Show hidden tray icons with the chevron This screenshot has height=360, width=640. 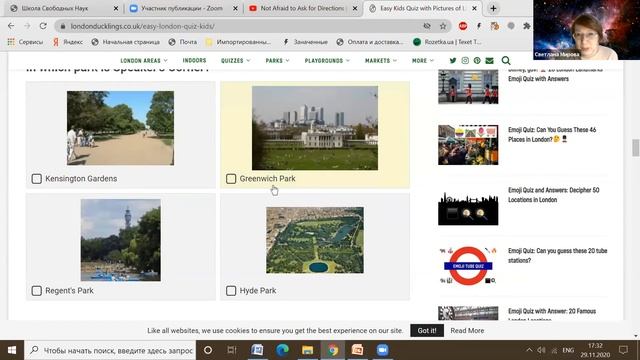tap(529, 350)
